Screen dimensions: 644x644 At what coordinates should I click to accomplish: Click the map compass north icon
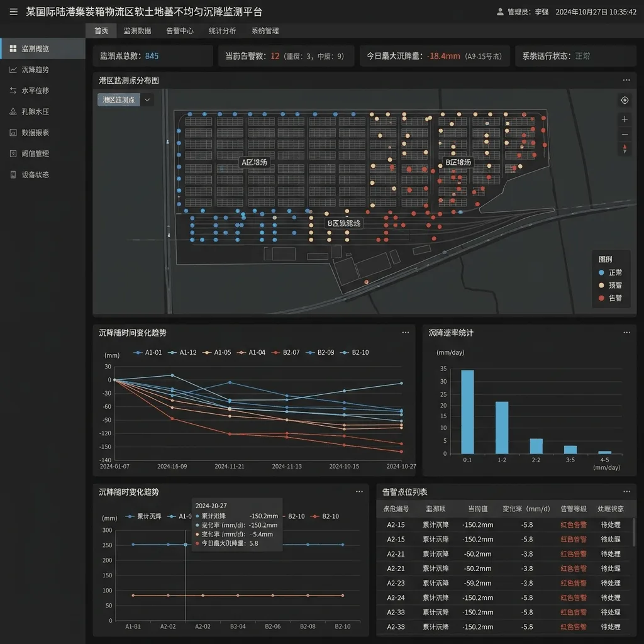point(625,148)
